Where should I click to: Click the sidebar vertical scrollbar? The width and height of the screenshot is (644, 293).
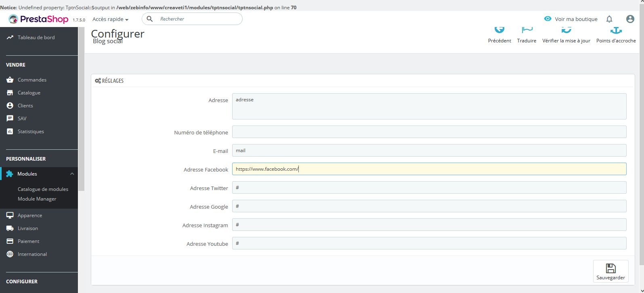(x=81, y=109)
